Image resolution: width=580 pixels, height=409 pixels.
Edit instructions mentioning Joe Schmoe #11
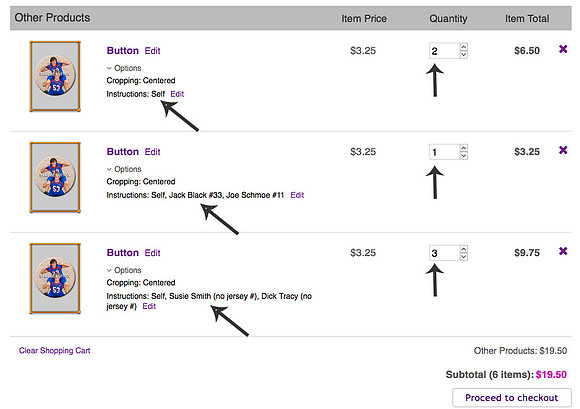tap(297, 195)
